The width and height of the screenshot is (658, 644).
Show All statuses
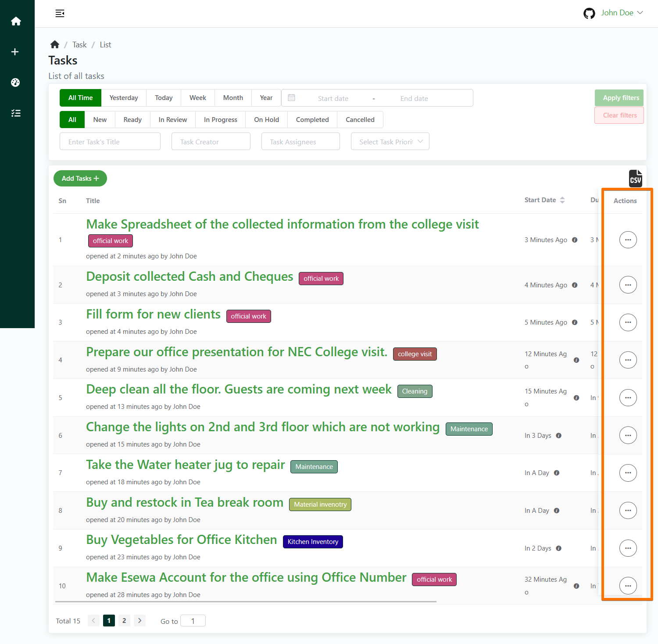tap(72, 120)
